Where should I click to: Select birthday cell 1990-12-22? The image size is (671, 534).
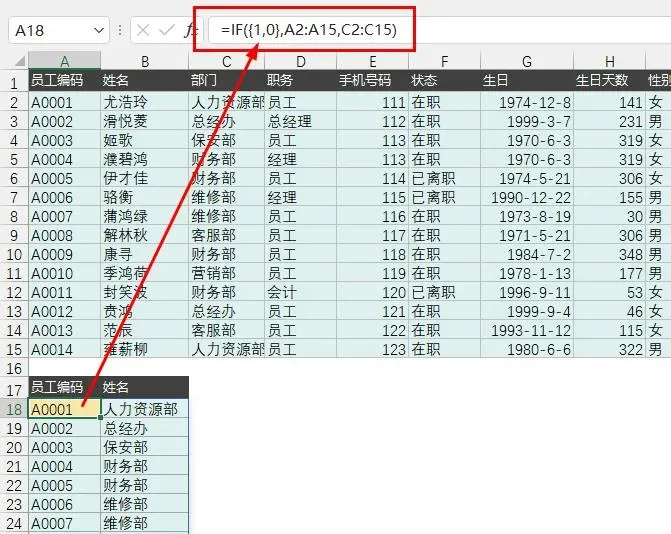point(527,197)
